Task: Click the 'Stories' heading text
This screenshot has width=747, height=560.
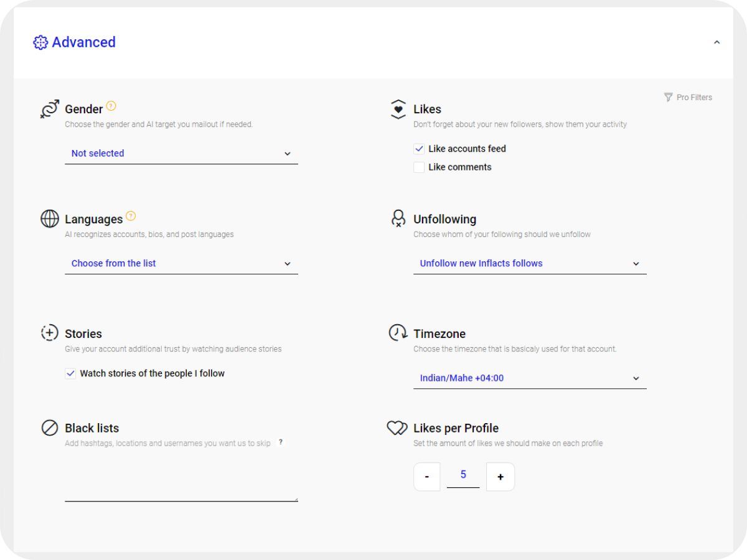Action: click(83, 334)
